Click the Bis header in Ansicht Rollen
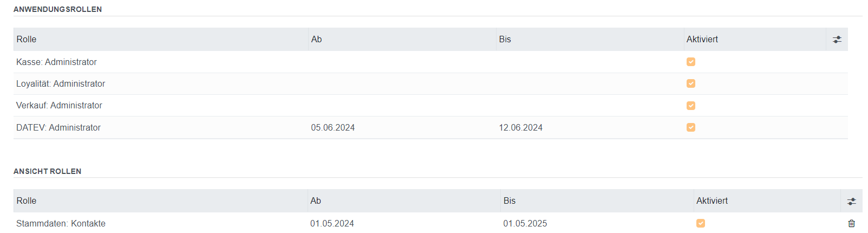This screenshot has width=868, height=233. tap(509, 201)
